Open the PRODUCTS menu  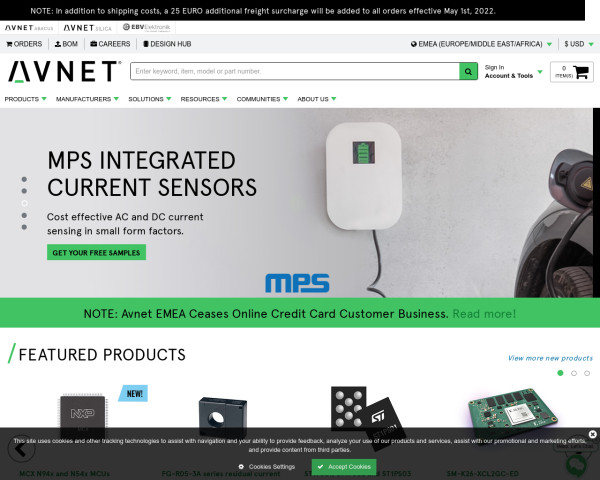click(25, 99)
